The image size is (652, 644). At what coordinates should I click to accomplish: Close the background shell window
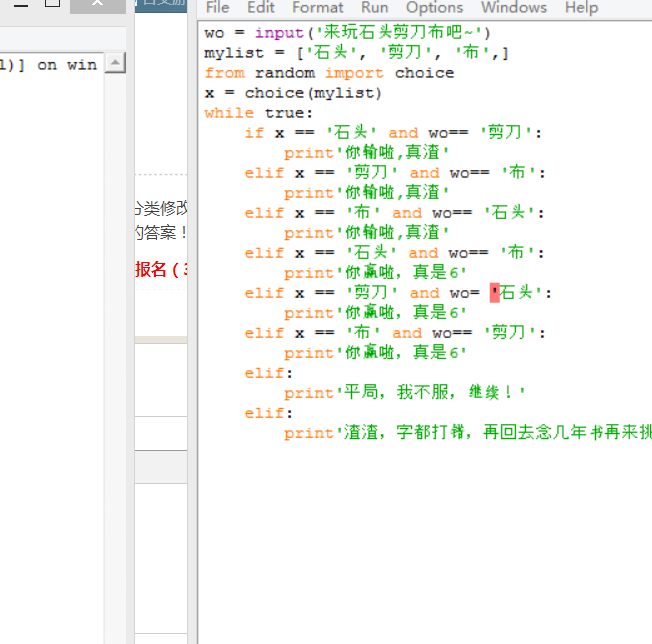tap(98, 5)
